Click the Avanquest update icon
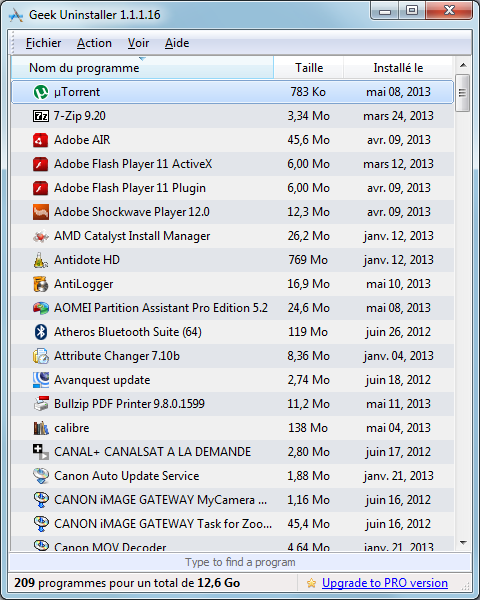The height and width of the screenshot is (600, 480). point(41,380)
